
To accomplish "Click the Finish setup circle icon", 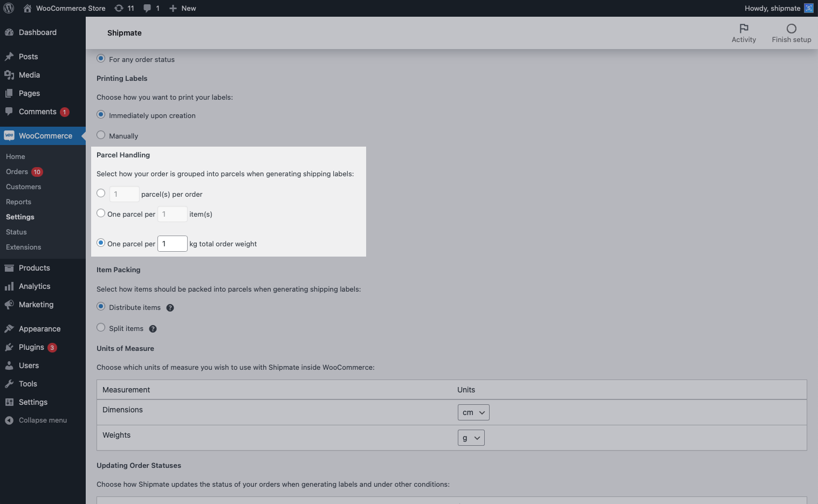I will pyautogui.click(x=791, y=29).
